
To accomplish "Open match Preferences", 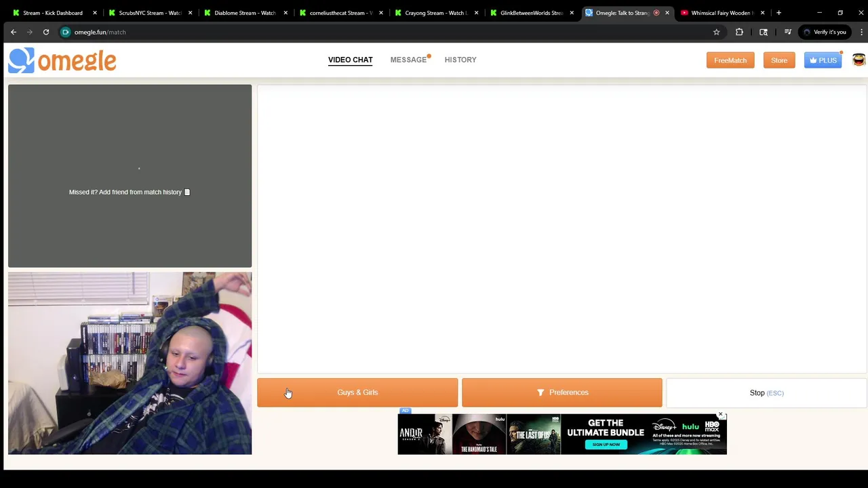I will pos(561,392).
